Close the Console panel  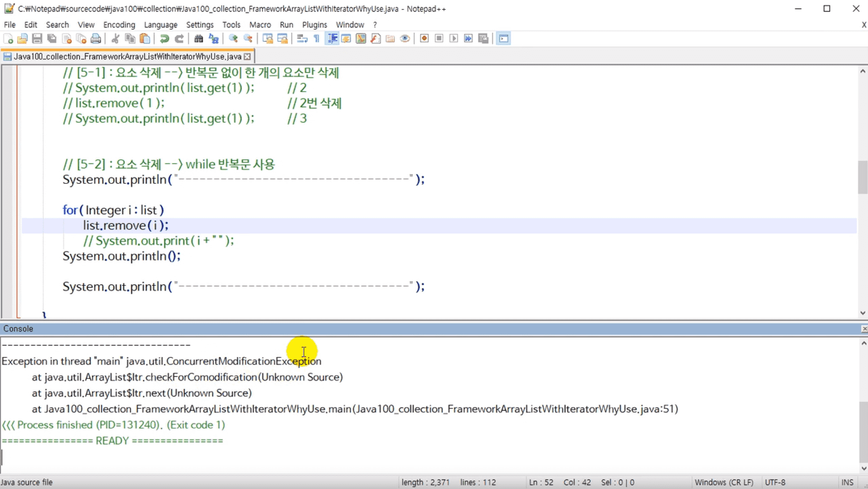click(x=864, y=329)
